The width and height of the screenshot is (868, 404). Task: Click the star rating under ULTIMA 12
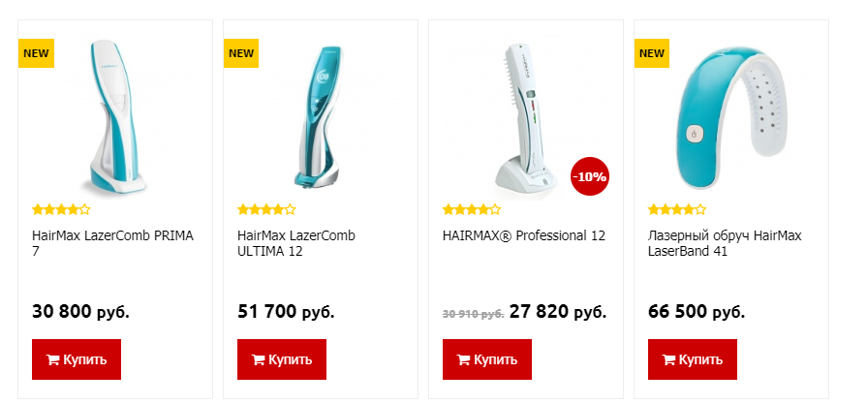coord(266,209)
